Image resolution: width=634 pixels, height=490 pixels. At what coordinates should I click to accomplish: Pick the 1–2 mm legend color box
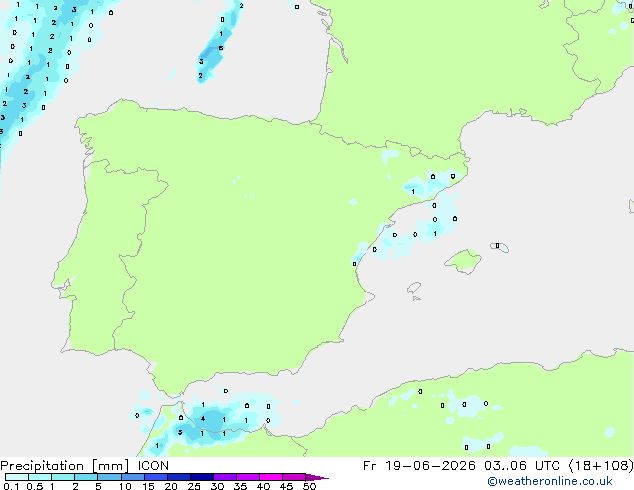click(x=63, y=477)
